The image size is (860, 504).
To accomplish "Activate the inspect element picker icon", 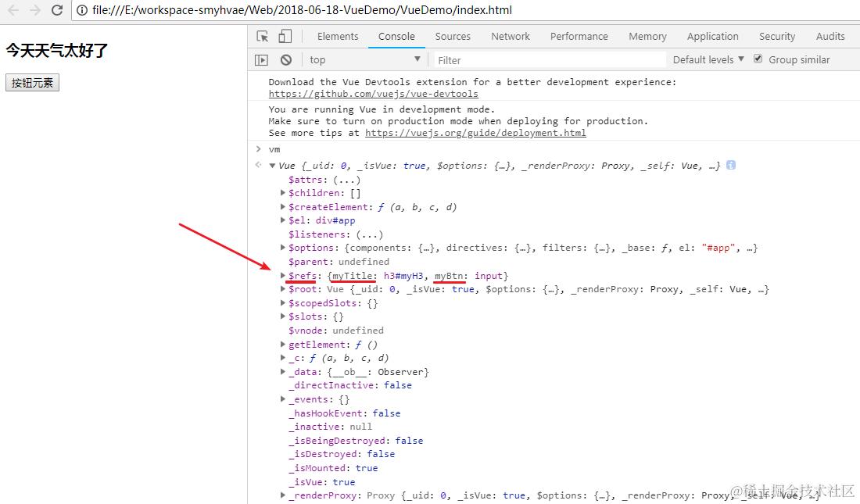I will pos(263,36).
